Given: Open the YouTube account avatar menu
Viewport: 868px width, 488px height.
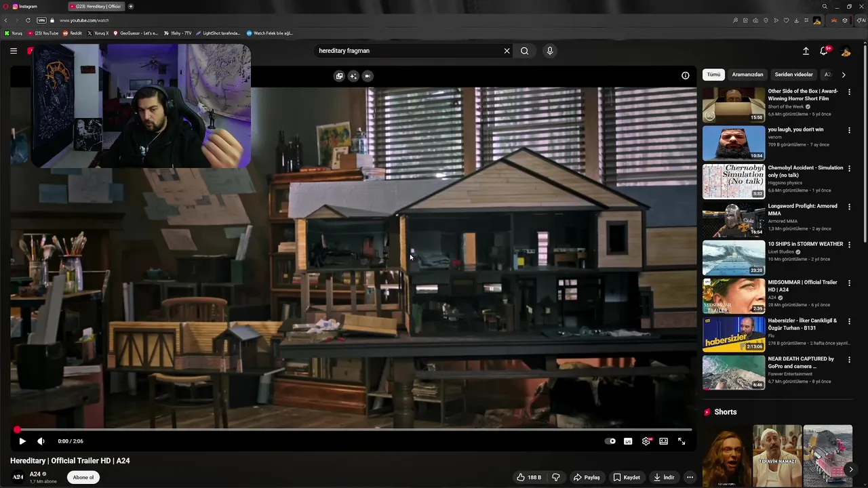Looking at the screenshot, I should [x=846, y=51].
